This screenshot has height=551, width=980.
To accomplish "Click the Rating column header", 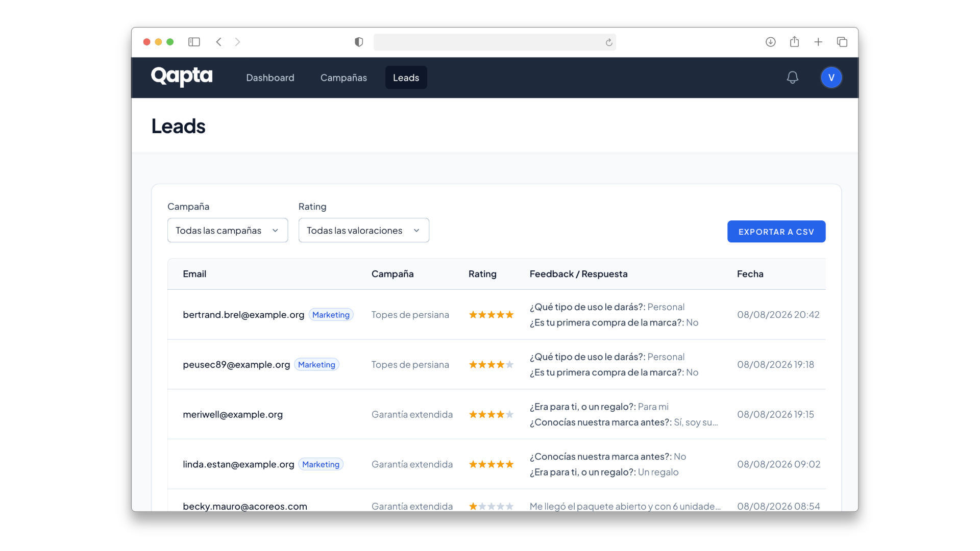I will [x=482, y=274].
